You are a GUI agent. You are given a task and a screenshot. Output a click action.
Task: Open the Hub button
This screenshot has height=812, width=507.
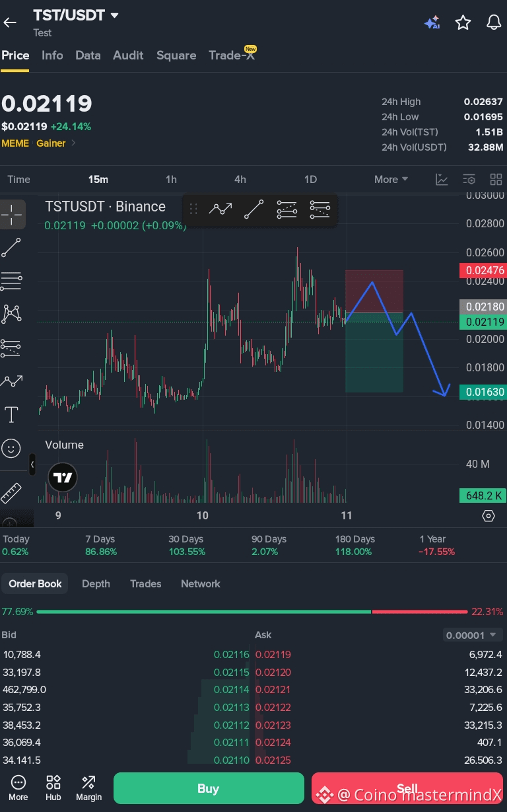(x=53, y=788)
